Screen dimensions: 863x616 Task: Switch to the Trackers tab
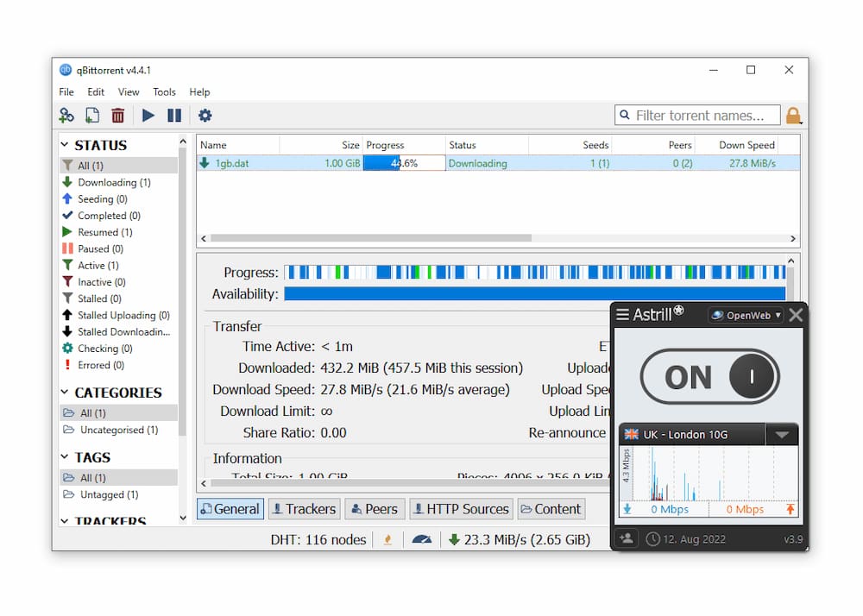pyautogui.click(x=304, y=509)
